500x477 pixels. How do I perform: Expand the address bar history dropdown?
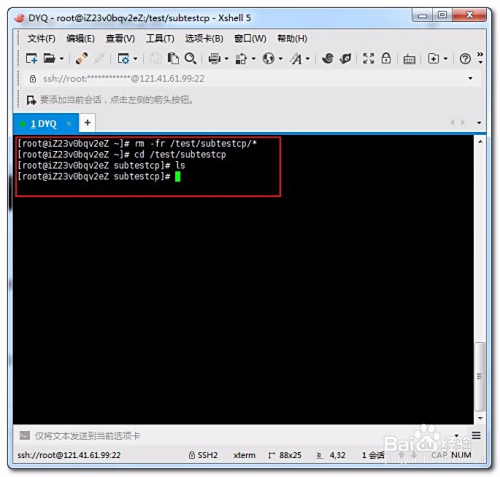[x=470, y=78]
